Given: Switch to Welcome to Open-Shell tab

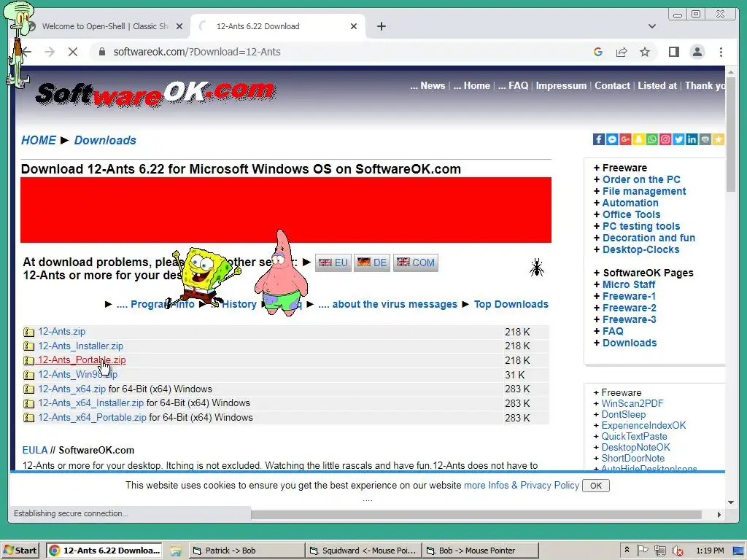Looking at the screenshot, I should pos(105,26).
